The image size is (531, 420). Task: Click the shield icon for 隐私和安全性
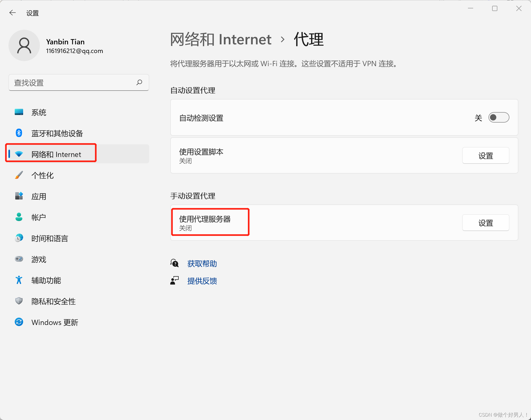click(19, 301)
